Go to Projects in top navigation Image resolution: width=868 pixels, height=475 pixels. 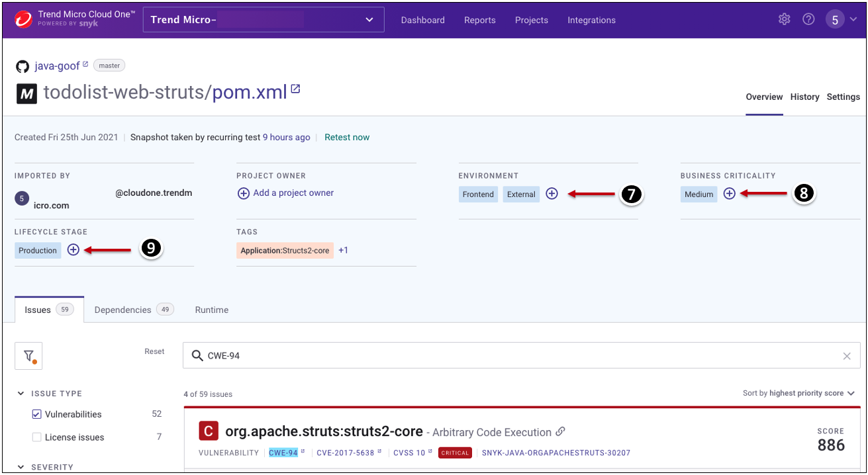(x=532, y=20)
